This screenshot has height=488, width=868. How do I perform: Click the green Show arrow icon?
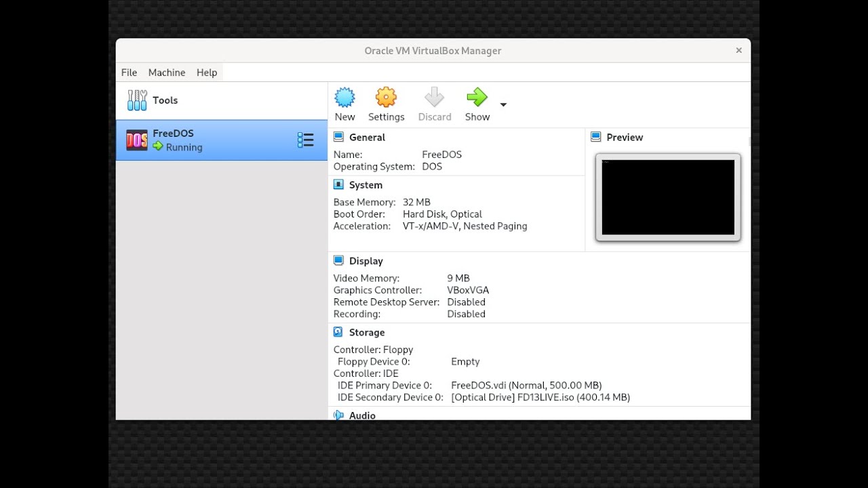477,97
